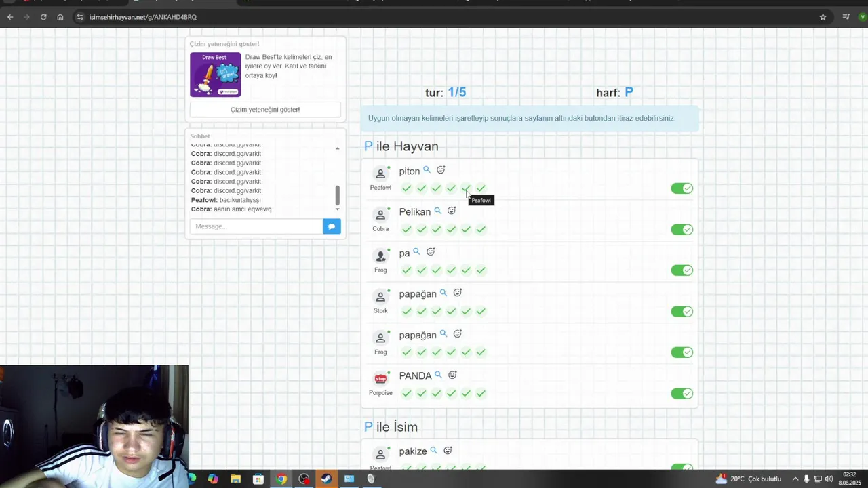
Task: Click the Porpoise stop-sign avatar
Action: click(x=380, y=379)
